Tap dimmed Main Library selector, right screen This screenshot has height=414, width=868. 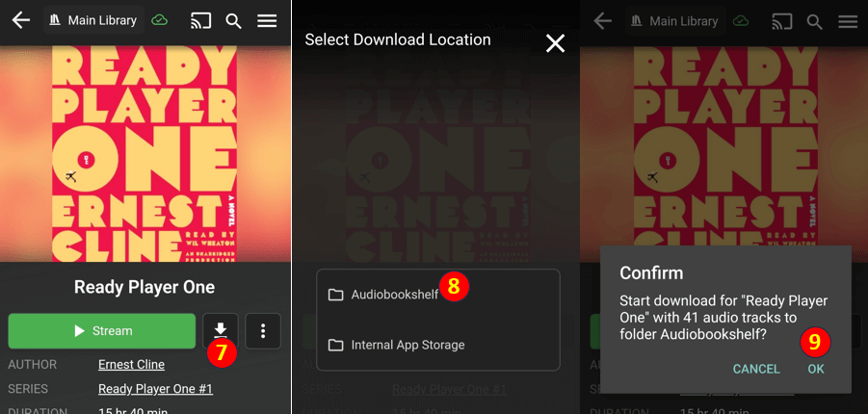[x=675, y=21]
